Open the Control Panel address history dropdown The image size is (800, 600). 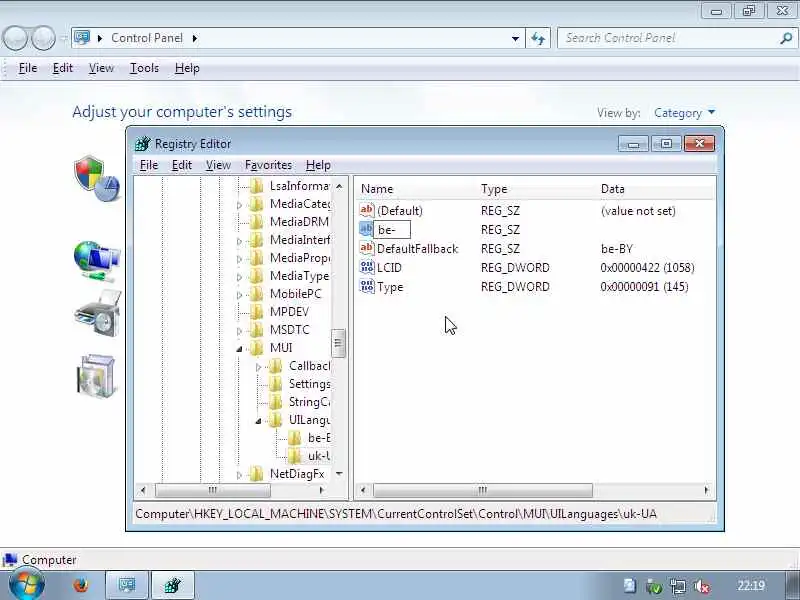tap(515, 38)
